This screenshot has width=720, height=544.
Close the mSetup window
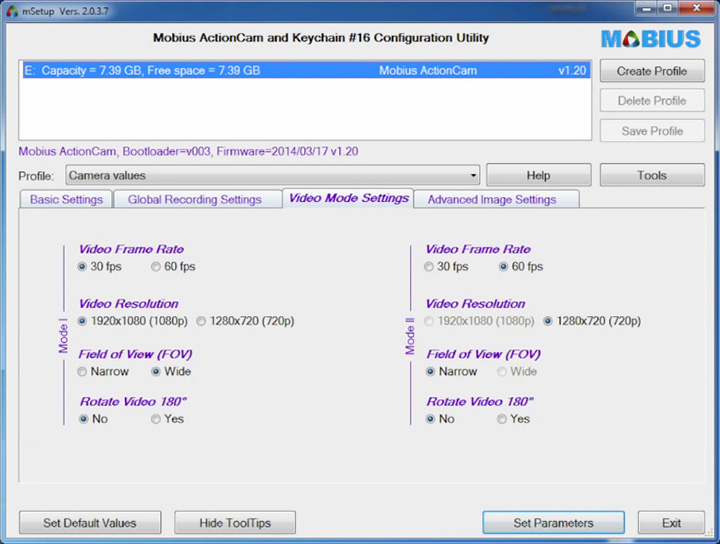(696, 8)
